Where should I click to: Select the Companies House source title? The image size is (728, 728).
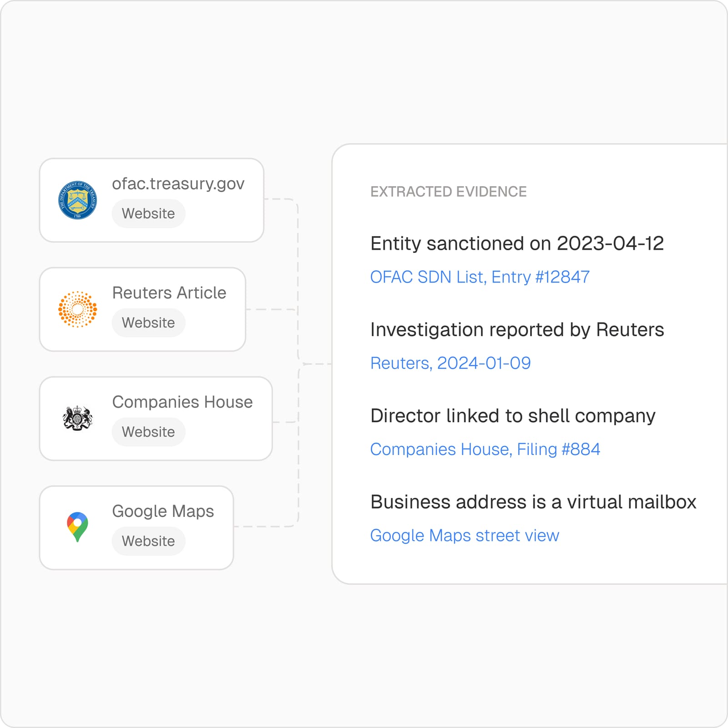(182, 402)
